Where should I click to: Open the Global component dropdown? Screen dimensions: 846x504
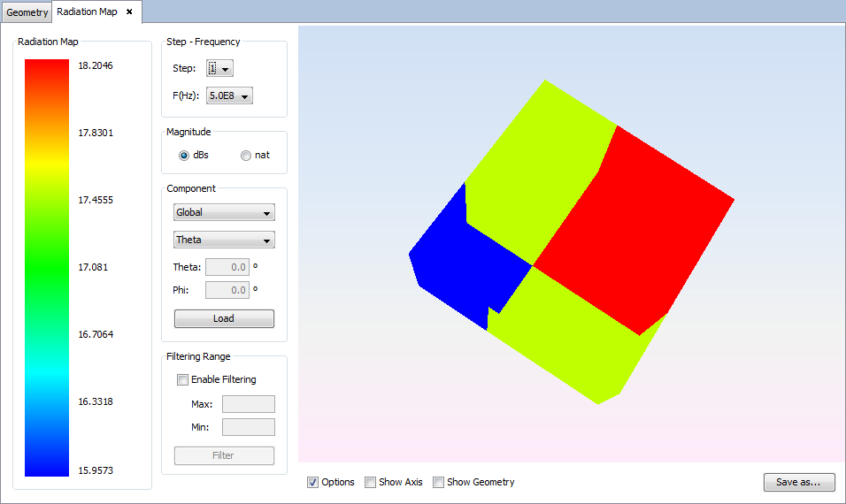pos(224,212)
